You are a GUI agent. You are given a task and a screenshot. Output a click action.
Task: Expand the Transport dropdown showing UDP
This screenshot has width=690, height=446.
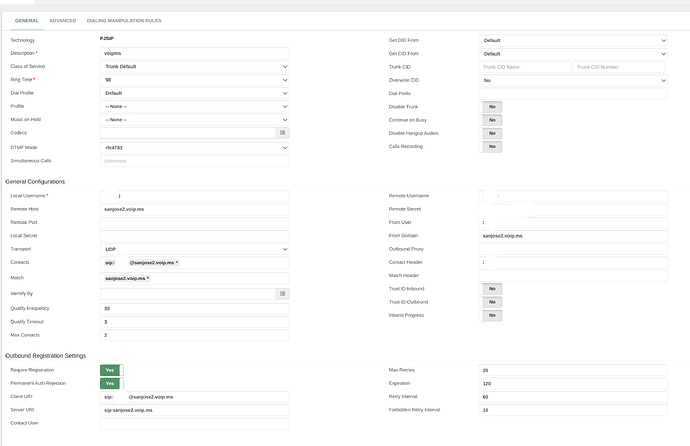195,249
